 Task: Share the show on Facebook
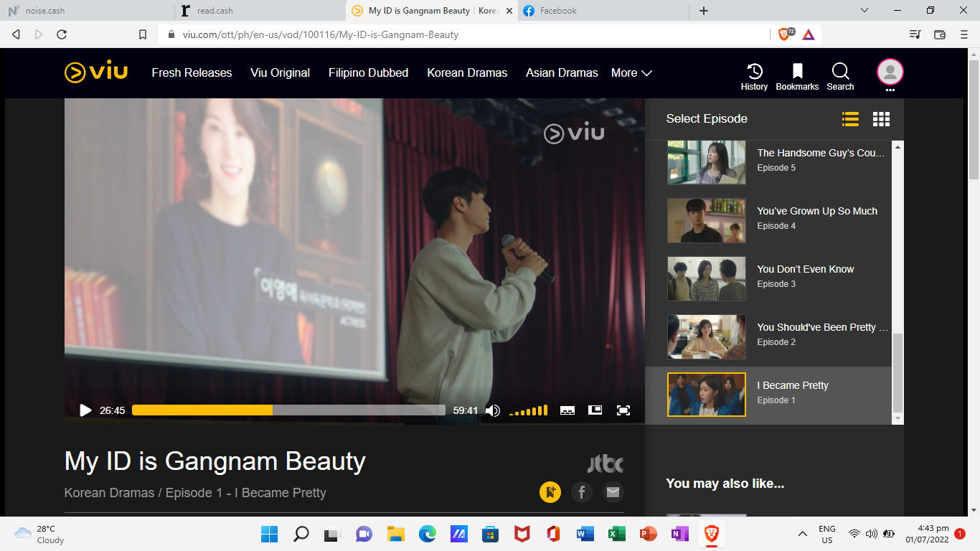click(582, 492)
